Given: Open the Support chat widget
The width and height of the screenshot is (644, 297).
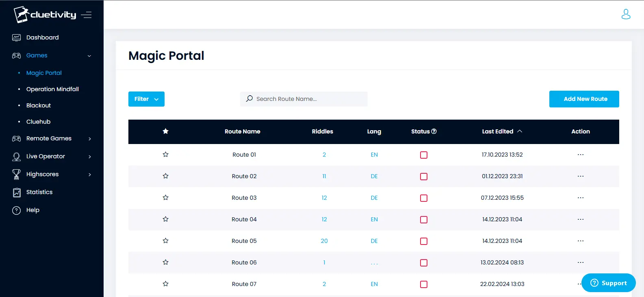Looking at the screenshot, I should [608, 283].
